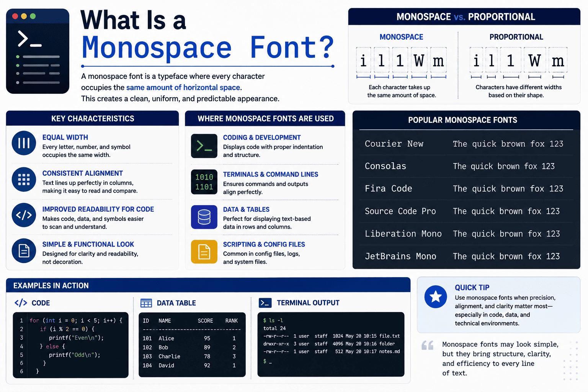Click the Simple & Functional Look document icon
Screen dimensions: 588x392
(24, 251)
